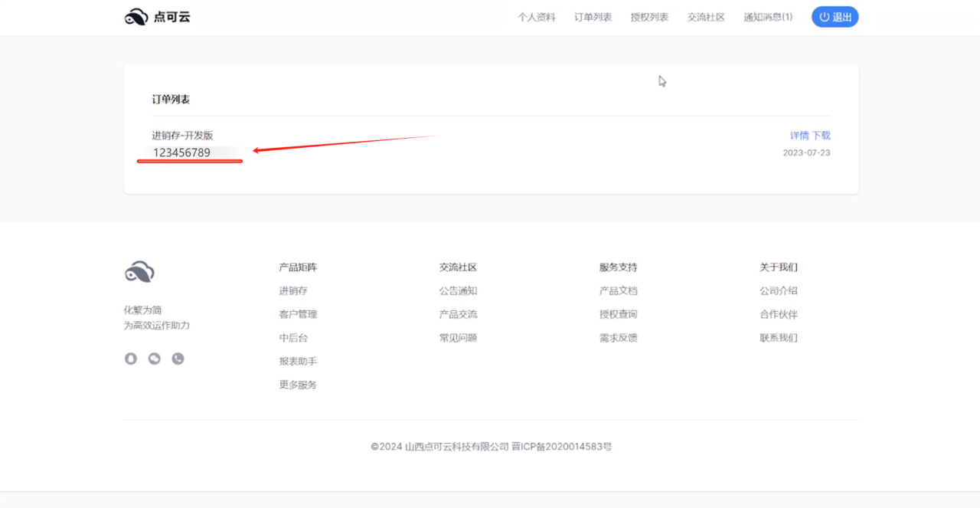Click the order number 123456789

click(181, 152)
